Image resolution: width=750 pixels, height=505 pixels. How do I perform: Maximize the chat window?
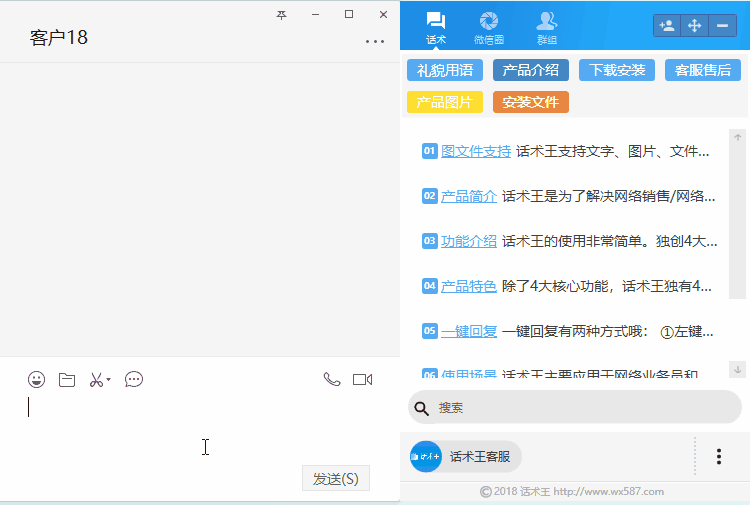click(x=349, y=14)
